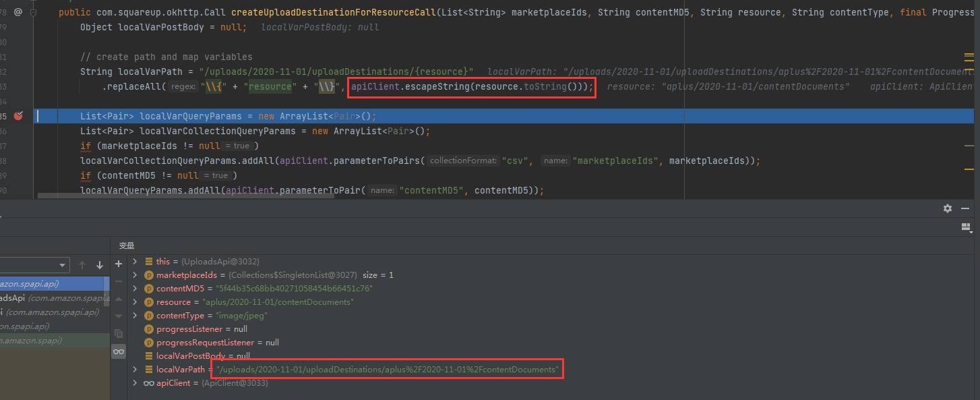Expand the contentType variable node
Viewport: 980px width, 400px height.
[135, 315]
